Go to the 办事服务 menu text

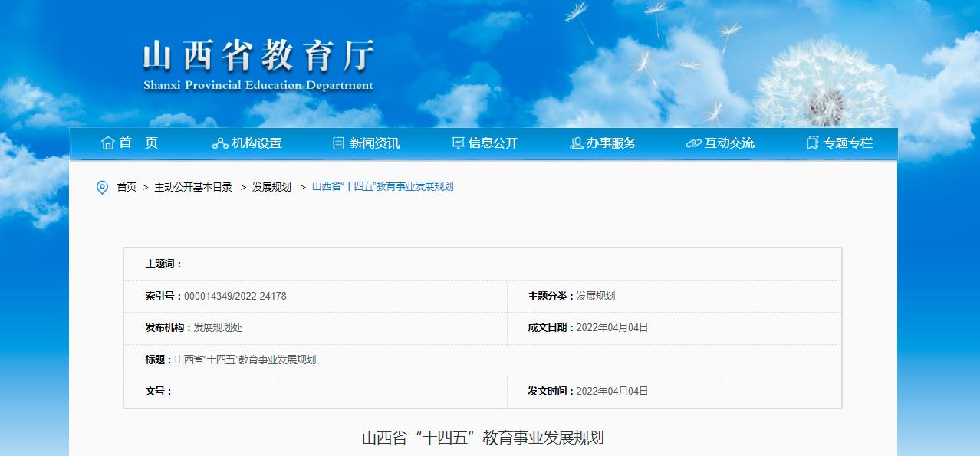tap(611, 143)
